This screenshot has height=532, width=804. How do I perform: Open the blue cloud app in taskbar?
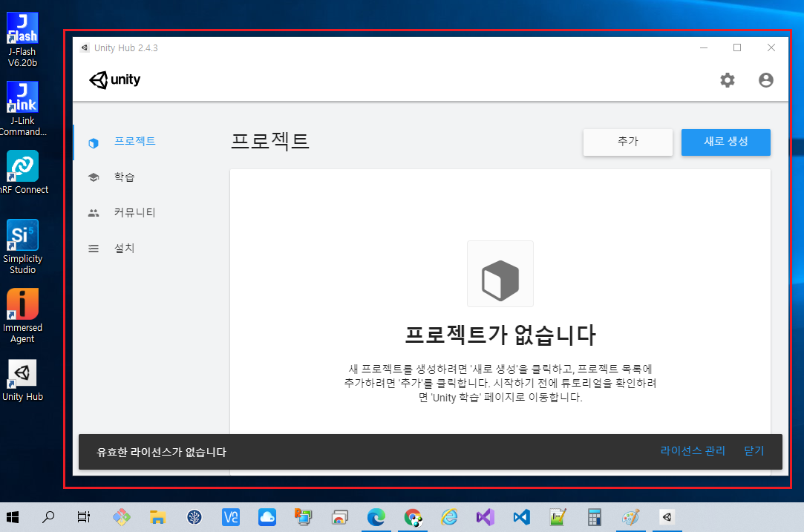pyautogui.click(x=267, y=517)
